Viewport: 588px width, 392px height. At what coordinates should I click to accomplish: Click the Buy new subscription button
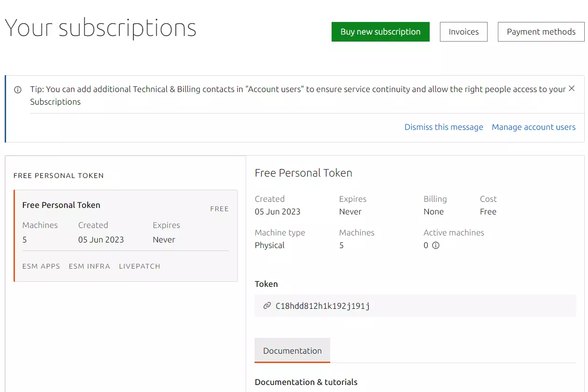point(380,32)
